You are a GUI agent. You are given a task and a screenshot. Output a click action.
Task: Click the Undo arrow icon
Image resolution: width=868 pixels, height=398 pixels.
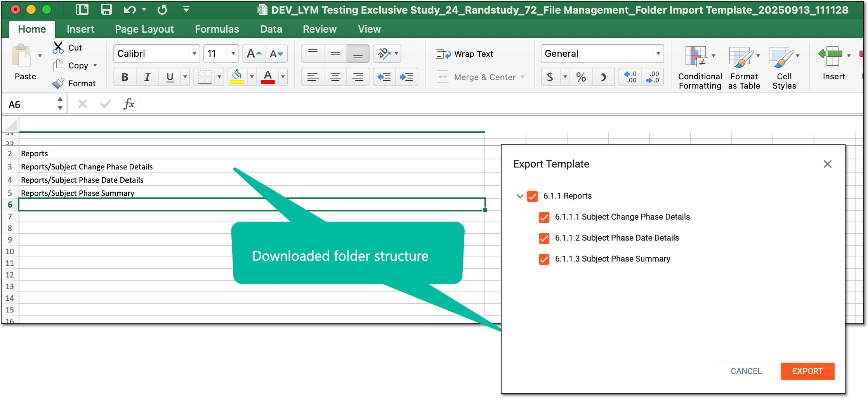pyautogui.click(x=130, y=9)
